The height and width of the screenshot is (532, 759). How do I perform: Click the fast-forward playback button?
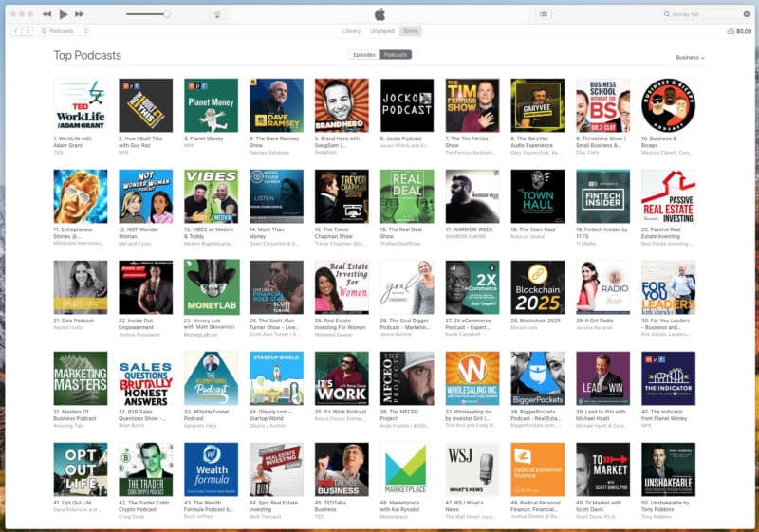(x=79, y=14)
